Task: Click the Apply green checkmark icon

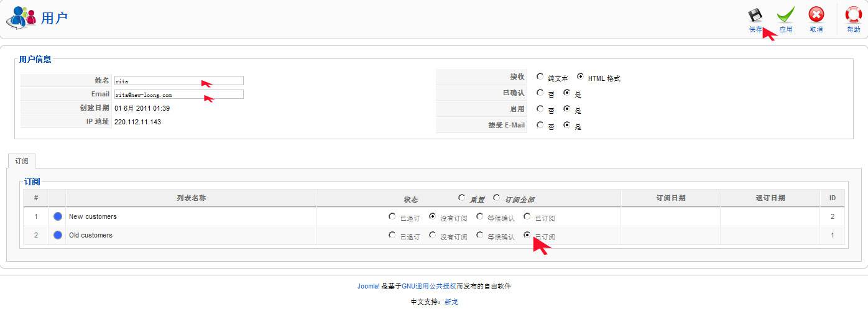Action: [786, 16]
